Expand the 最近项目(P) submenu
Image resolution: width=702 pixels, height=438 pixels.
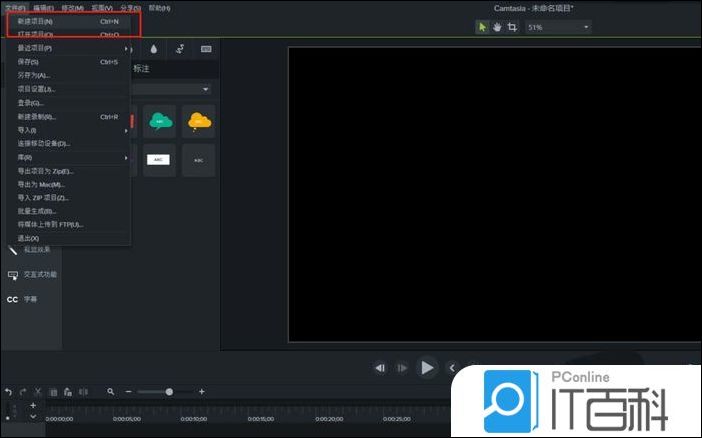pyautogui.click(x=68, y=48)
